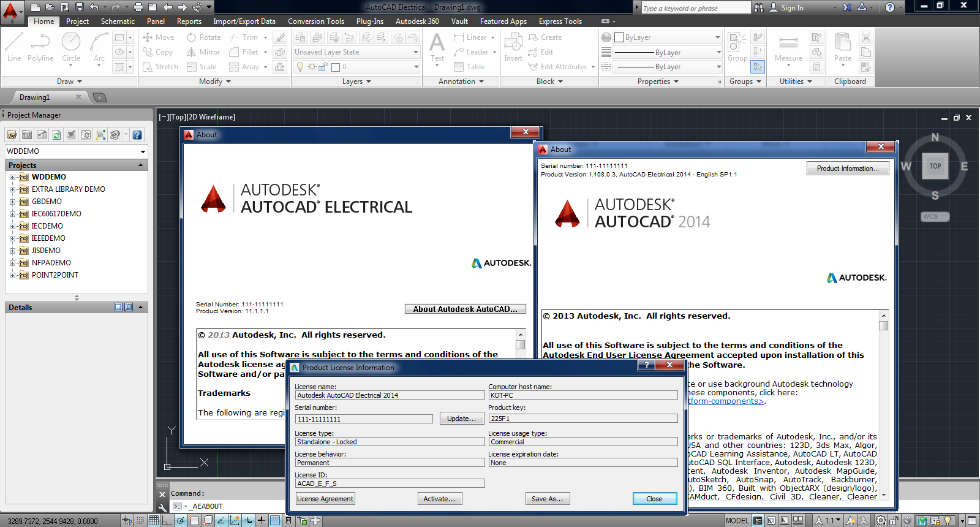The width and height of the screenshot is (980, 527).
Task: Toggle Infer Constraints in status bar
Action: tap(127, 521)
